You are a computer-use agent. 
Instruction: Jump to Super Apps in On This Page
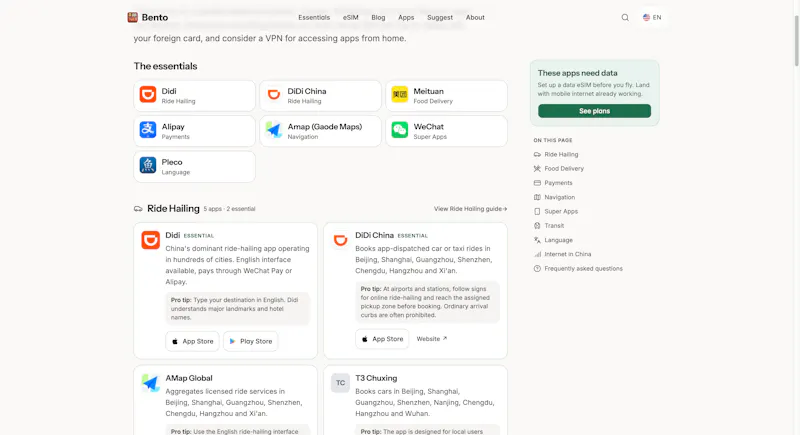561,212
